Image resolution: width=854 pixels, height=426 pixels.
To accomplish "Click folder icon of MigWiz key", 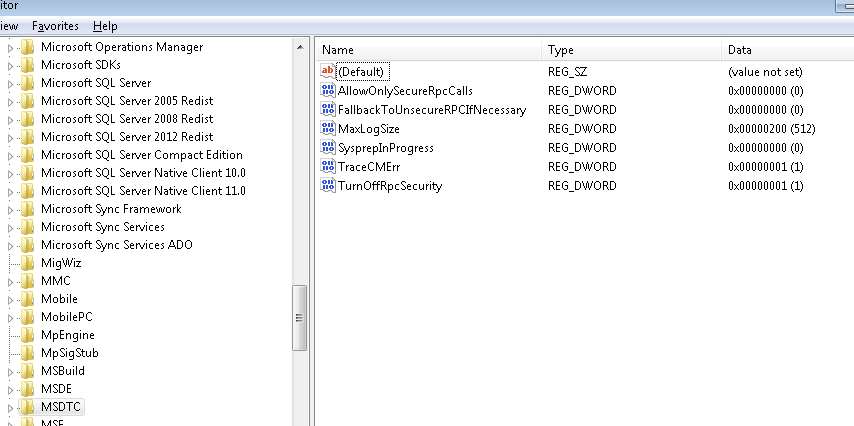I will pyautogui.click(x=27, y=263).
